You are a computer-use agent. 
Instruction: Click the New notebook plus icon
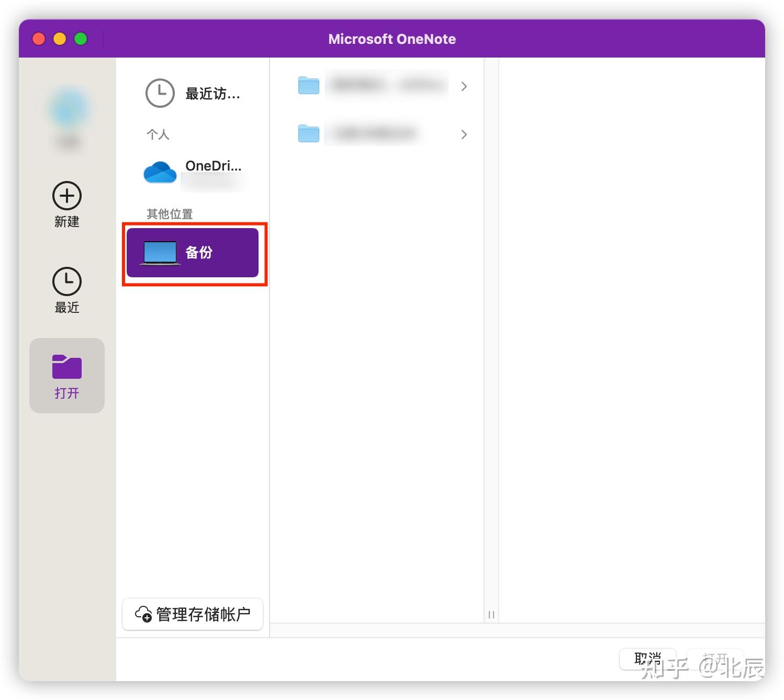(x=67, y=196)
